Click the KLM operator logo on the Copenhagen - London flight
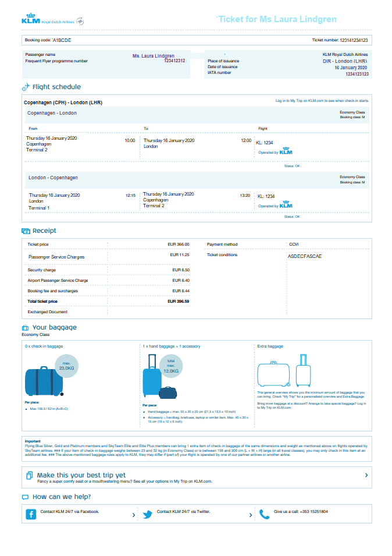Screen dimensions: 392x556 pyautogui.click(x=286, y=151)
